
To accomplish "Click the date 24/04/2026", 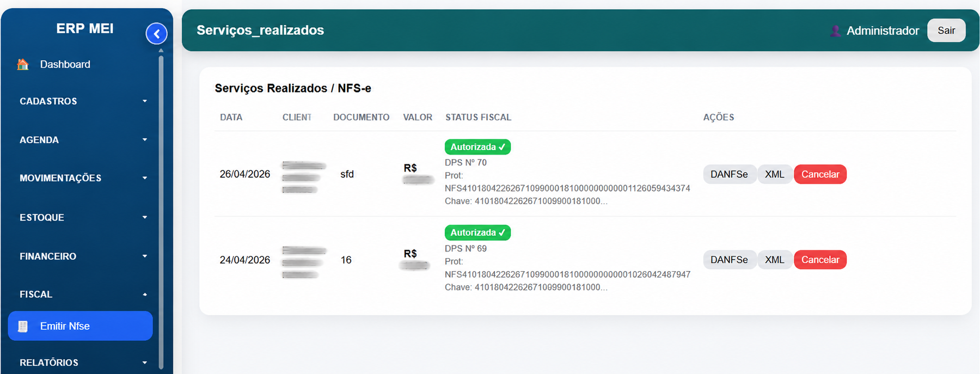I will point(245,260).
